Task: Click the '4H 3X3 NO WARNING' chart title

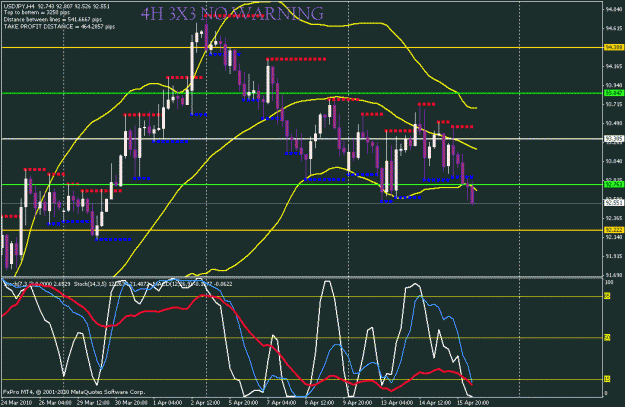Action: (x=232, y=14)
